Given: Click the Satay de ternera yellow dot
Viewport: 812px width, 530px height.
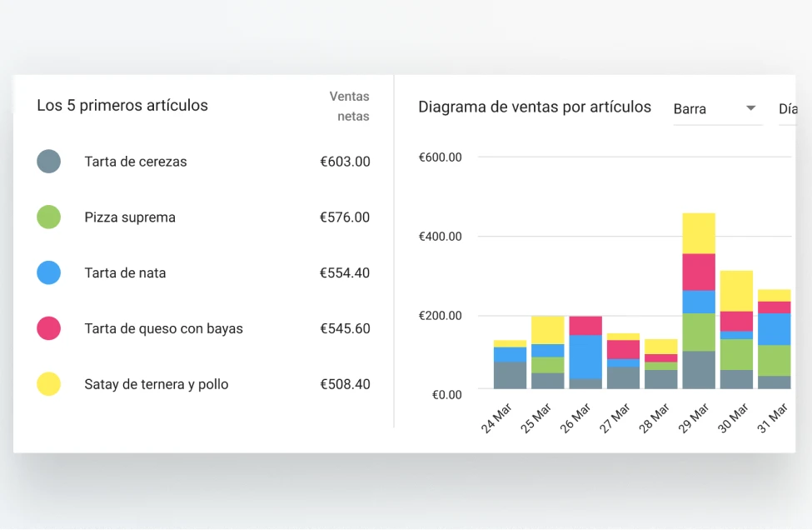Looking at the screenshot, I should tap(48, 383).
